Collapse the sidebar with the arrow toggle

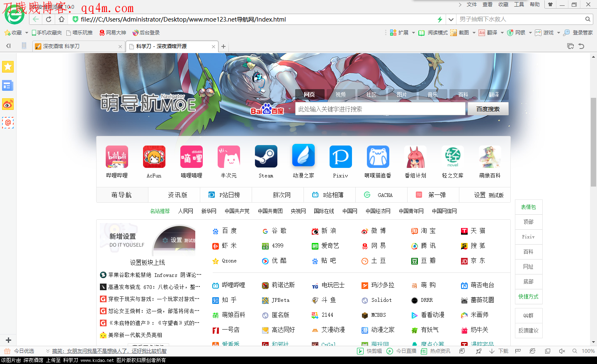[8, 46]
